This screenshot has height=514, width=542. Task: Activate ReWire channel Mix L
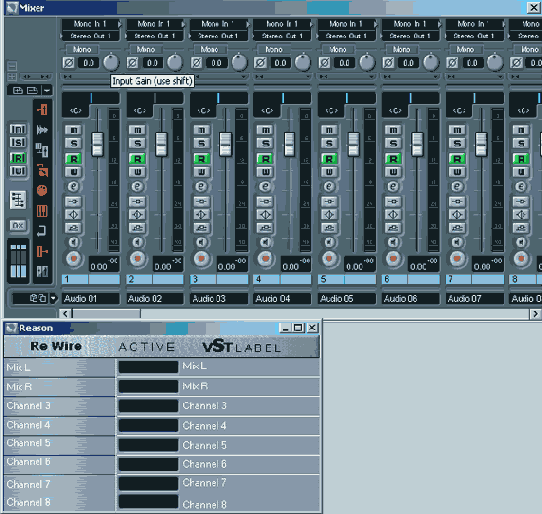pyautogui.click(x=148, y=367)
